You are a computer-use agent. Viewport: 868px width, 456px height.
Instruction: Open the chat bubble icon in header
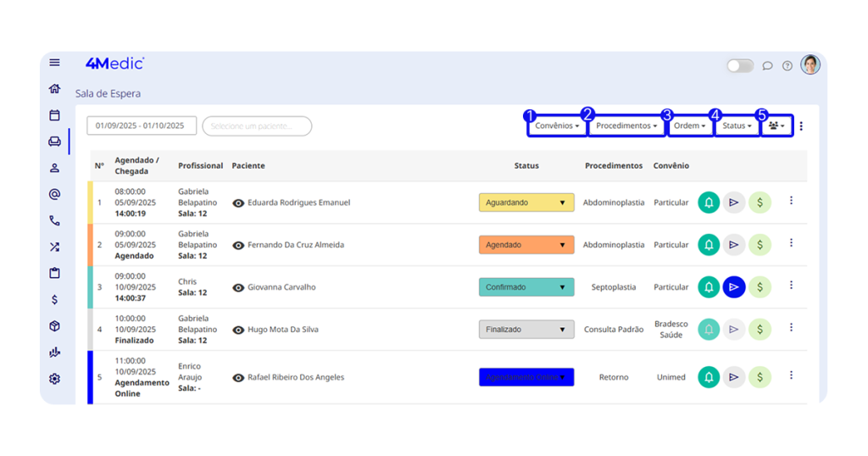pos(767,66)
